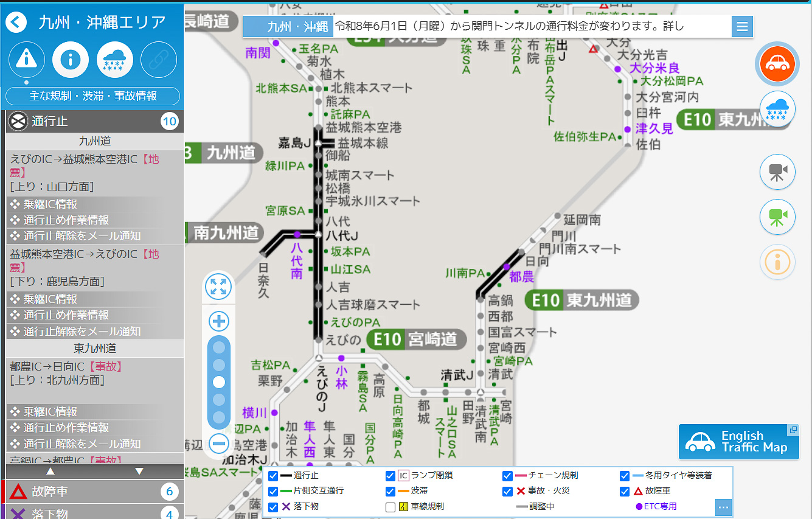
Task: Uncheck the ランプ閉鎖 legend checkbox
Action: click(390, 476)
